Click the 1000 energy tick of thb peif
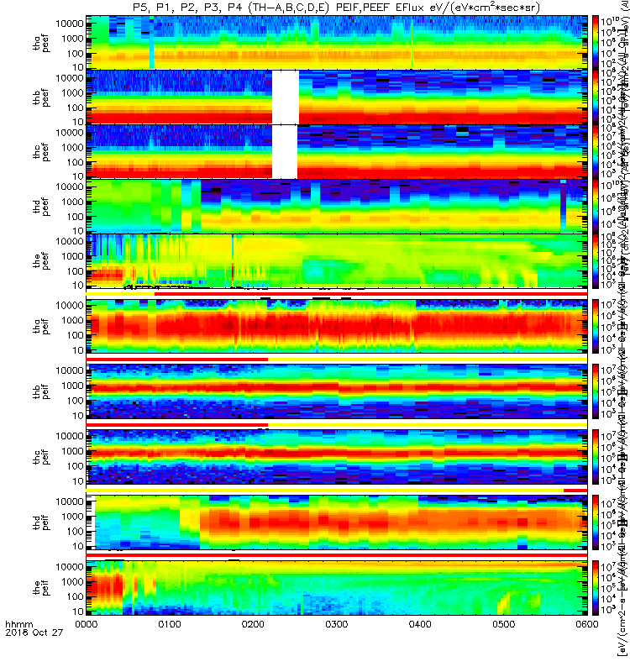The height and width of the screenshot is (672, 630). point(72,386)
